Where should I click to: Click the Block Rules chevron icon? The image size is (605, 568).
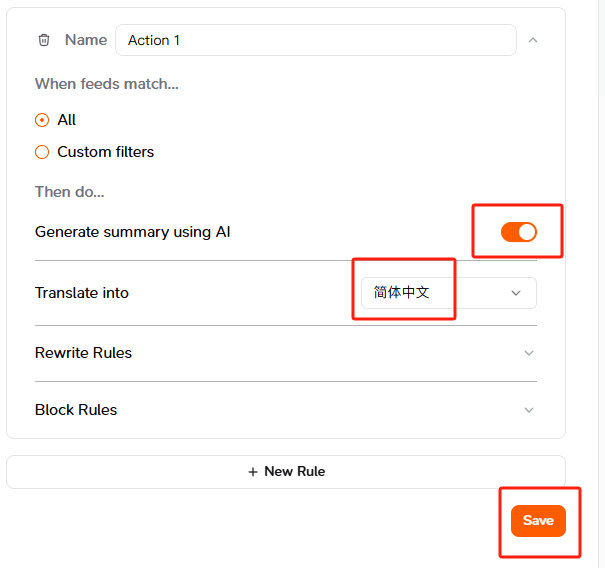529,410
